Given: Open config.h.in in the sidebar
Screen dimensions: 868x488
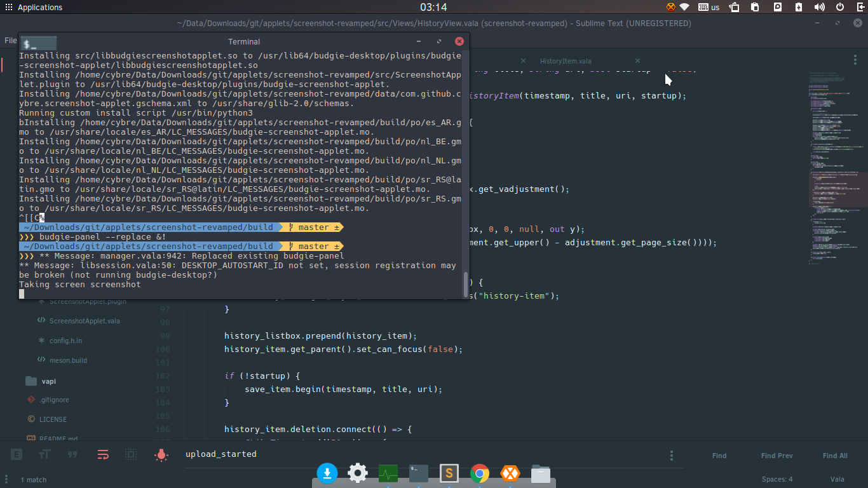Looking at the screenshot, I should [x=65, y=341].
